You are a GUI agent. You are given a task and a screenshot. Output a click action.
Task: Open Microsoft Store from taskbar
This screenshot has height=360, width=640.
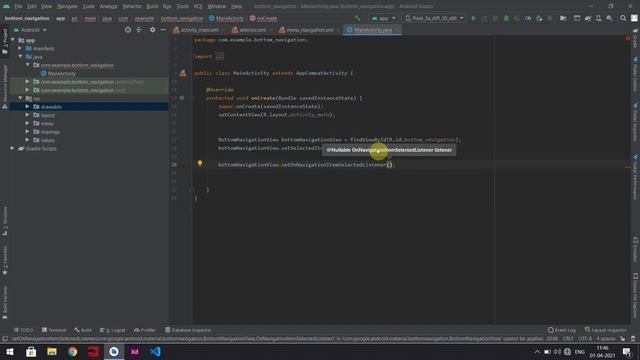[x=31, y=351]
